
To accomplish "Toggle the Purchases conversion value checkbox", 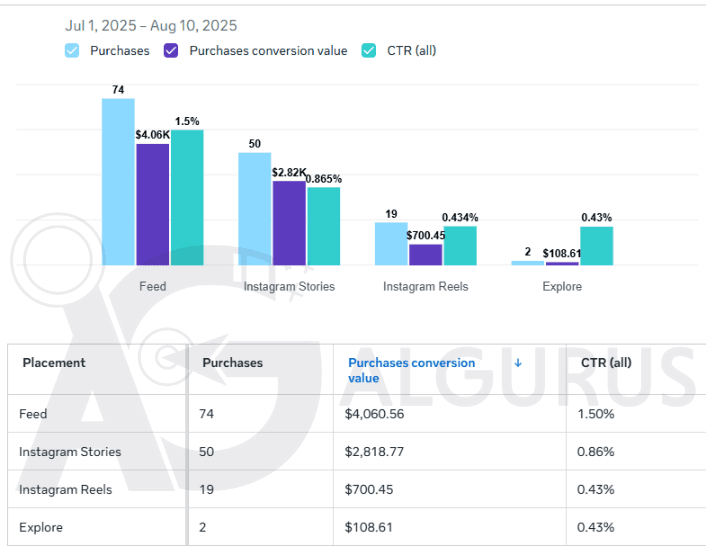I will (x=171, y=50).
